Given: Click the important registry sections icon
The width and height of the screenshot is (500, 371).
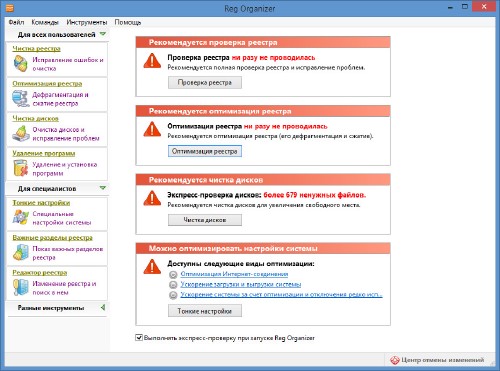Looking at the screenshot, I should point(21,252).
